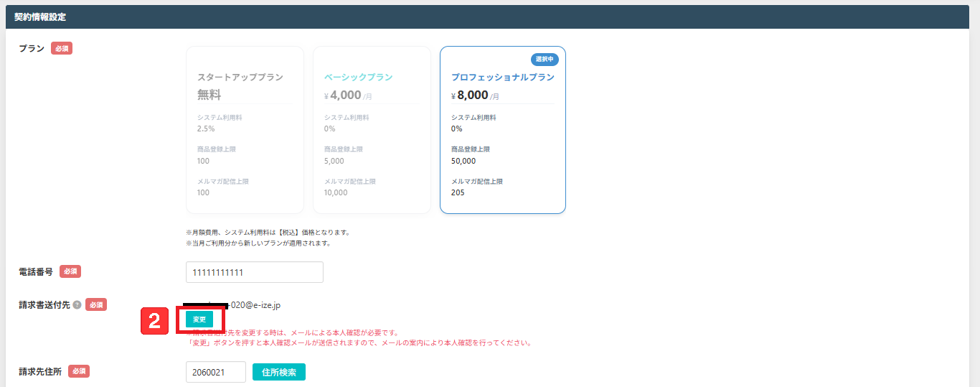Click the 必須 badge beside 請求書送付先
980x387 pixels.
pyautogui.click(x=96, y=305)
